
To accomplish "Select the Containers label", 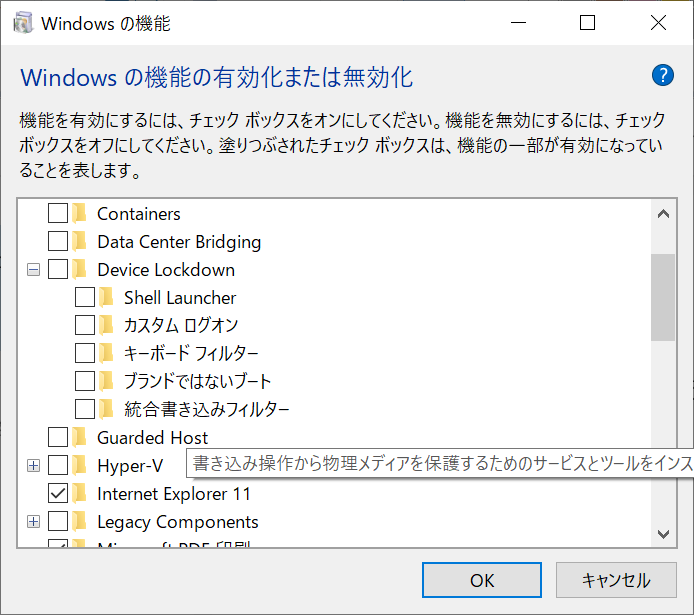I will [x=139, y=214].
